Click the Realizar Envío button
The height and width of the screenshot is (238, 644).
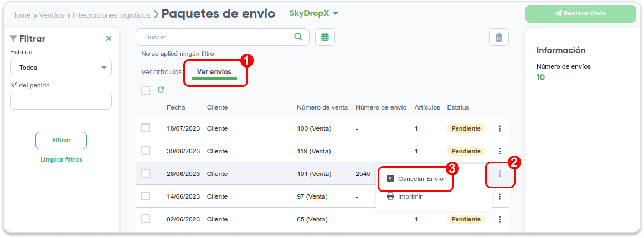tap(581, 13)
